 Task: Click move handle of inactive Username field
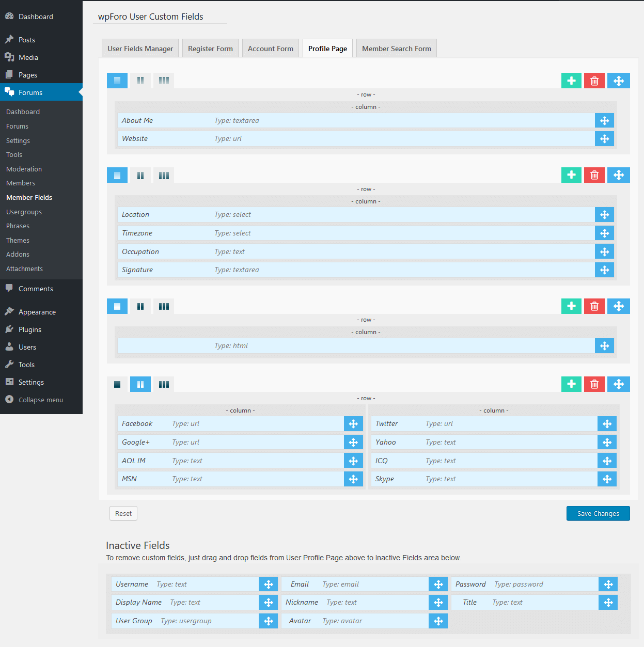pos(268,585)
